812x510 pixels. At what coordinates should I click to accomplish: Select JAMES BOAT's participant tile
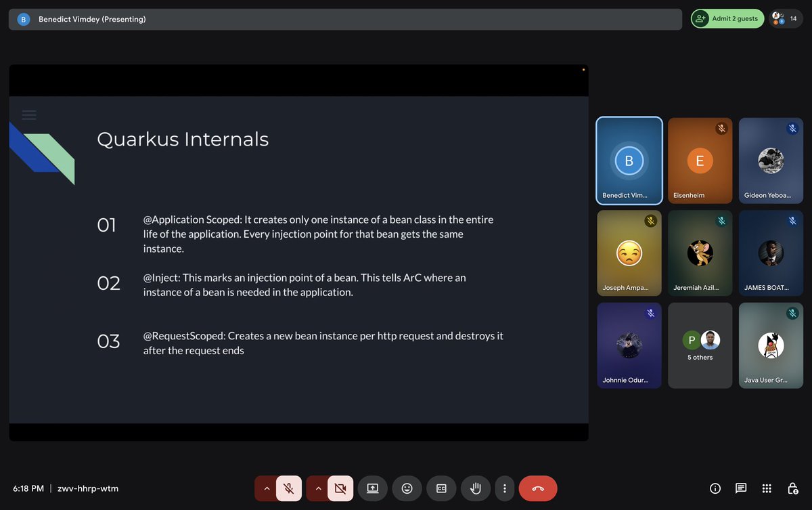[771, 253]
